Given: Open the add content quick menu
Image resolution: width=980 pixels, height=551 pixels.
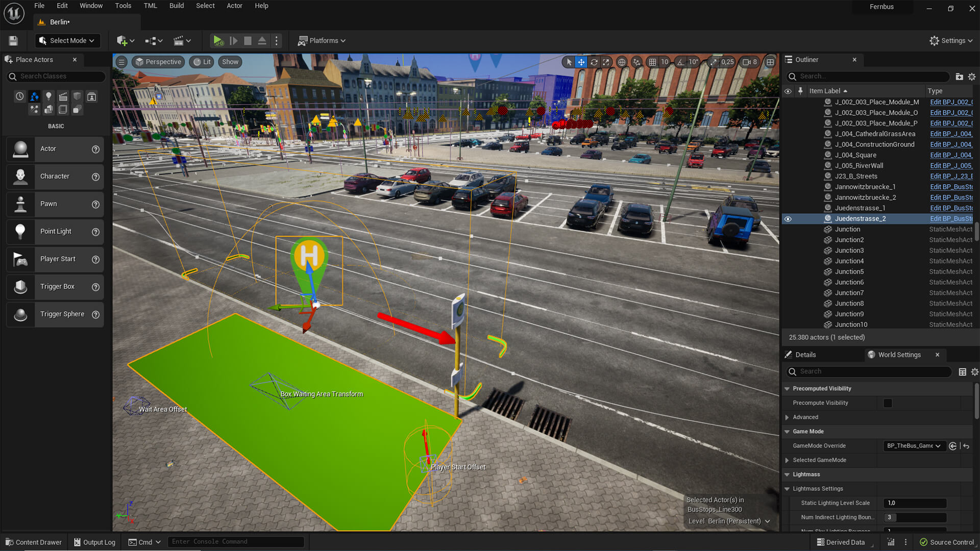Looking at the screenshot, I should point(125,41).
